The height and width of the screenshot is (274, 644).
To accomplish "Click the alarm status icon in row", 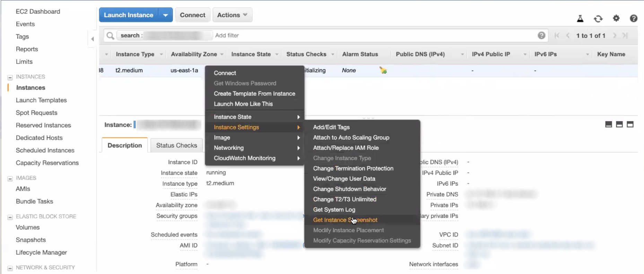I will [x=383, y=70].
